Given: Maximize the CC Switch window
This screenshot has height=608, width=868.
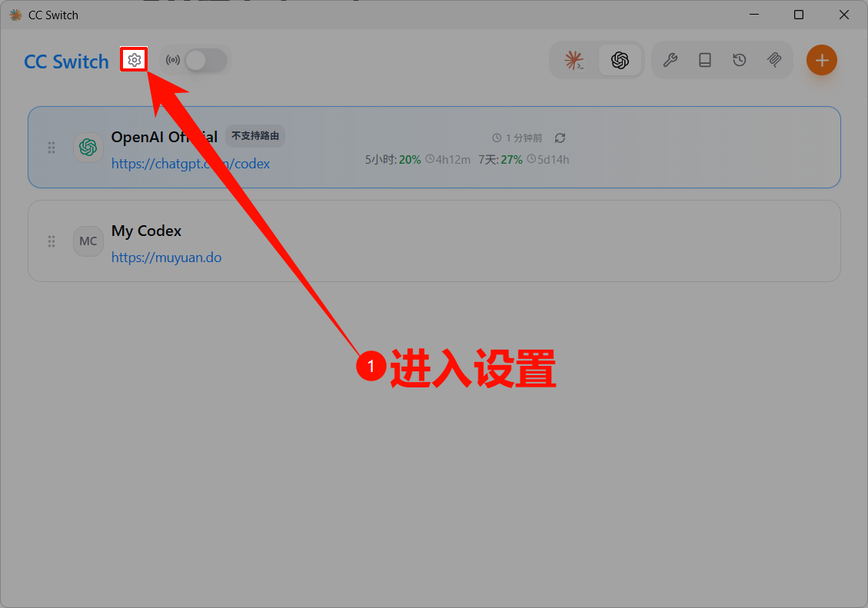Looking at the screenshot, I should (798, 15).
